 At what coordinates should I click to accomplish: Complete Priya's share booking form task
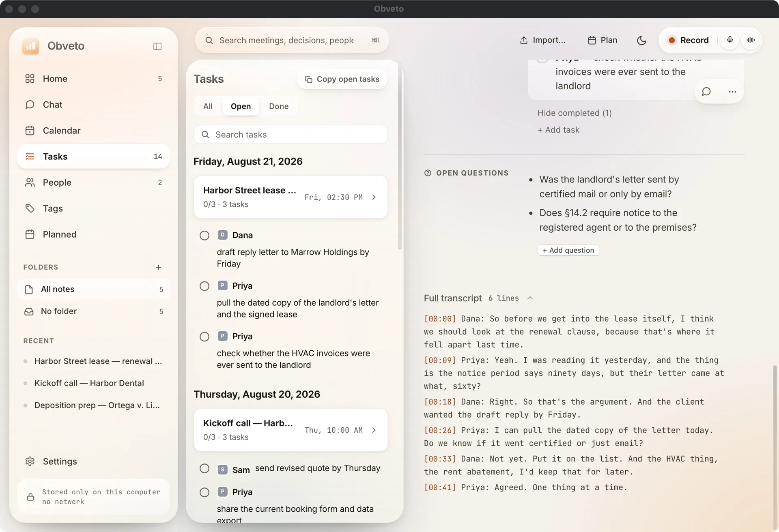204,492
